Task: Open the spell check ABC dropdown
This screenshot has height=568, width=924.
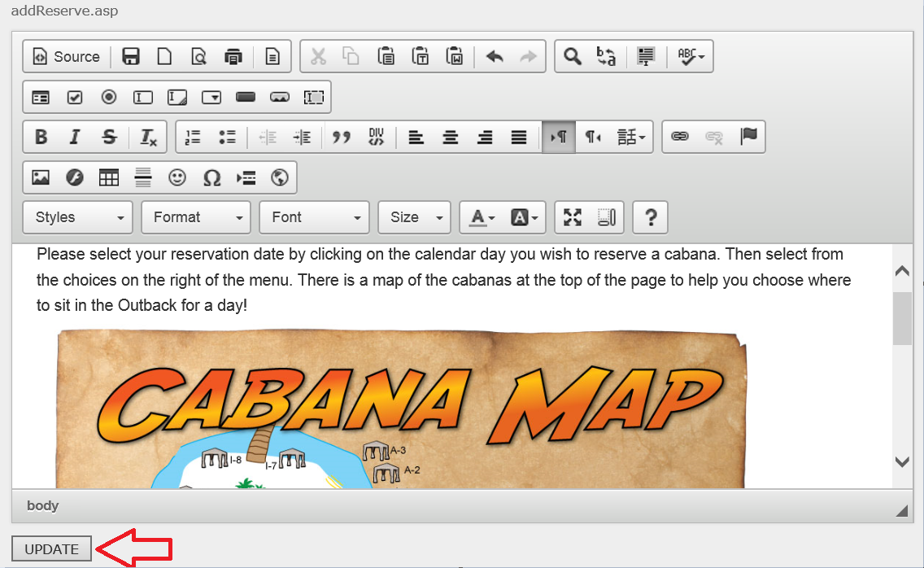Action: 691,57
